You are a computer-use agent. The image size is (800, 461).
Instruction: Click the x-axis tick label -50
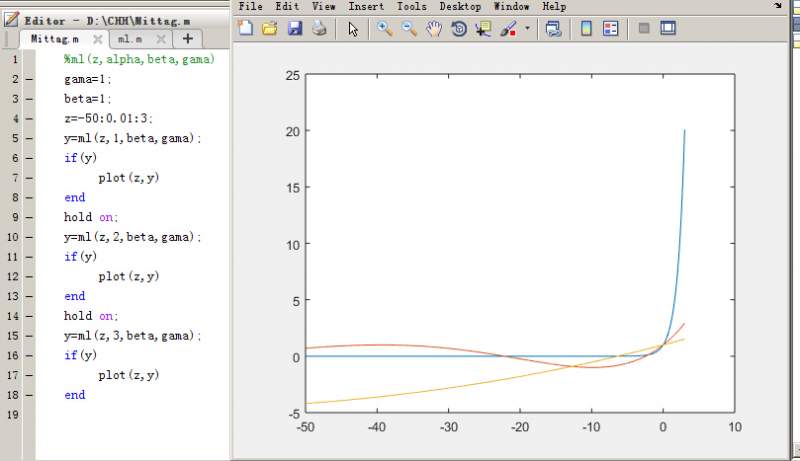click(306, 427)
